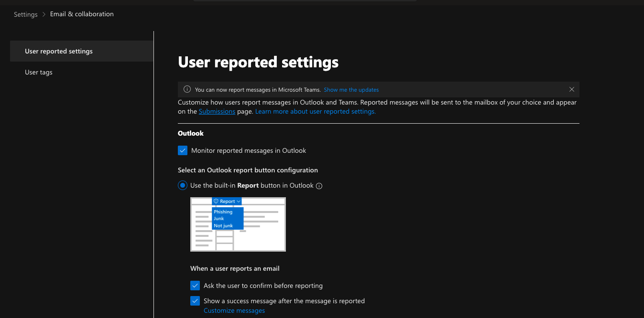Select the Use the built-in Report button radio
Image resolution: width=644 pixels, height=318 pixels.
point(183,185)
